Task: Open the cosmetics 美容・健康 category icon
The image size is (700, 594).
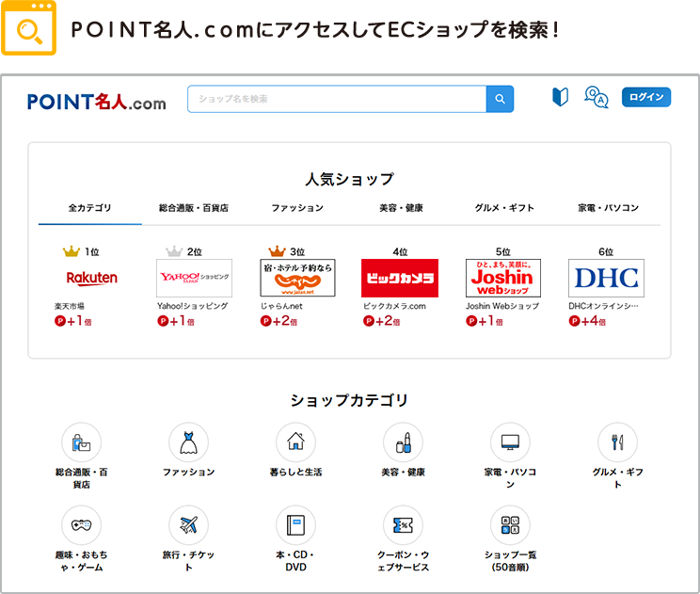Action: (x=403, y=442)
